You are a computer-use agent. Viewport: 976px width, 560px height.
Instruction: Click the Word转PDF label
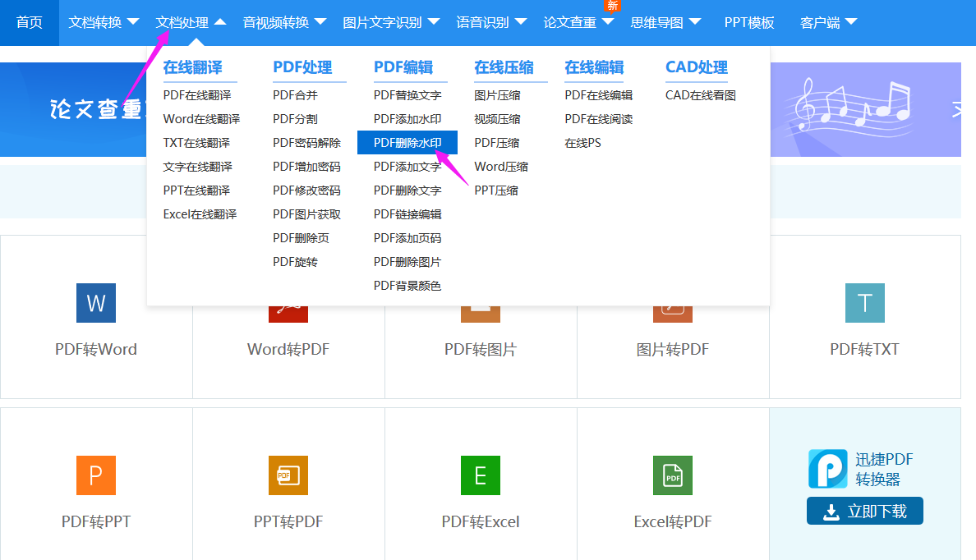(x=288, y=349)
